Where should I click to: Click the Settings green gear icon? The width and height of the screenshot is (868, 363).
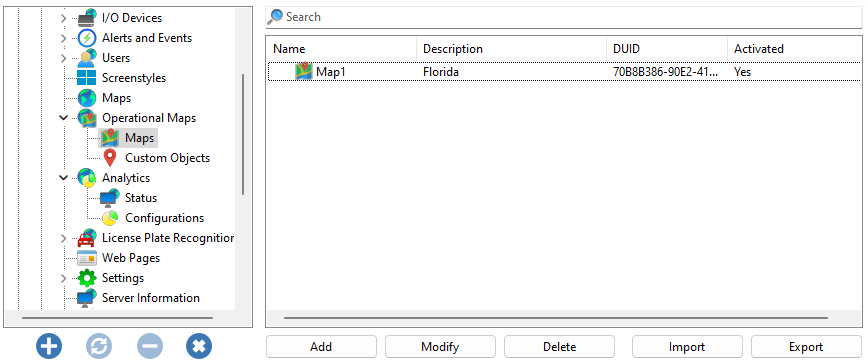click(87, 278)
